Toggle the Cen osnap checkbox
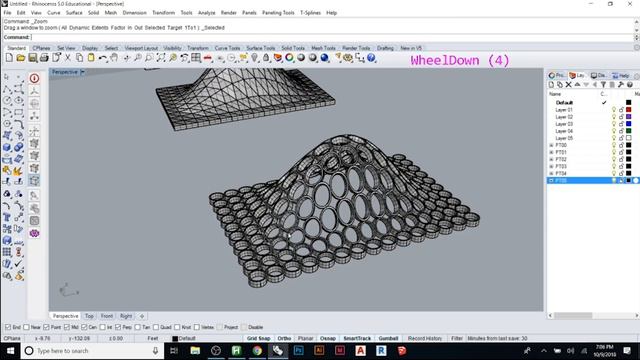 84,327
